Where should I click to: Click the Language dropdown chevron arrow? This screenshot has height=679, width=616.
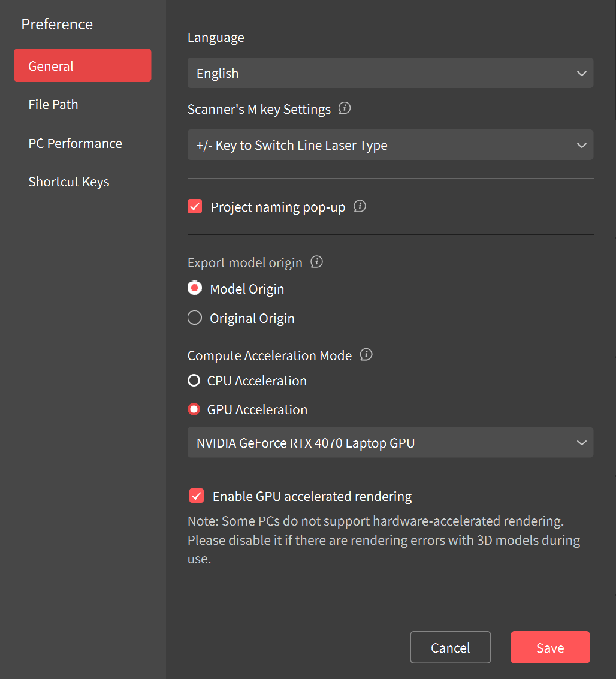(x=581, y=73)
